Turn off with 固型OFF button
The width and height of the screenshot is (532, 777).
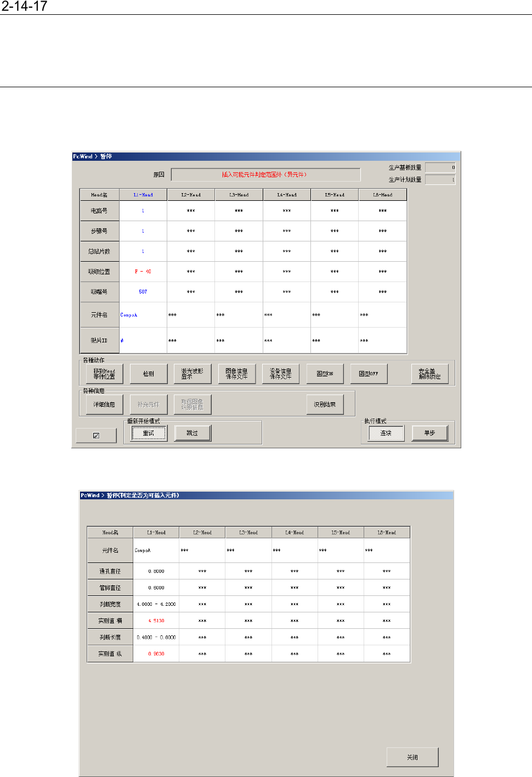point(369,374)
